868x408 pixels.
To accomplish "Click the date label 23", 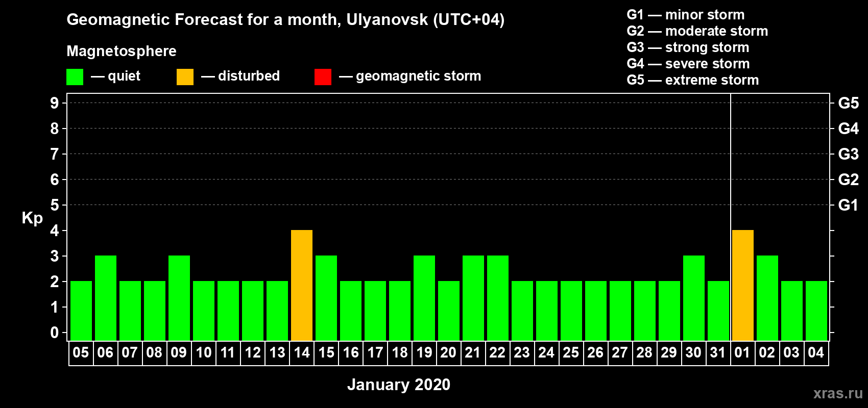I will coord(522,352).
